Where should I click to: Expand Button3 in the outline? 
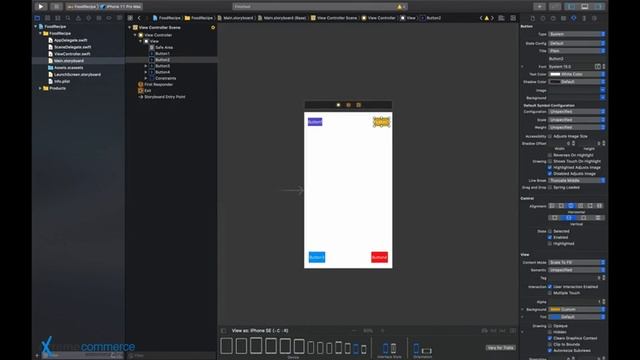coord(146,66)
